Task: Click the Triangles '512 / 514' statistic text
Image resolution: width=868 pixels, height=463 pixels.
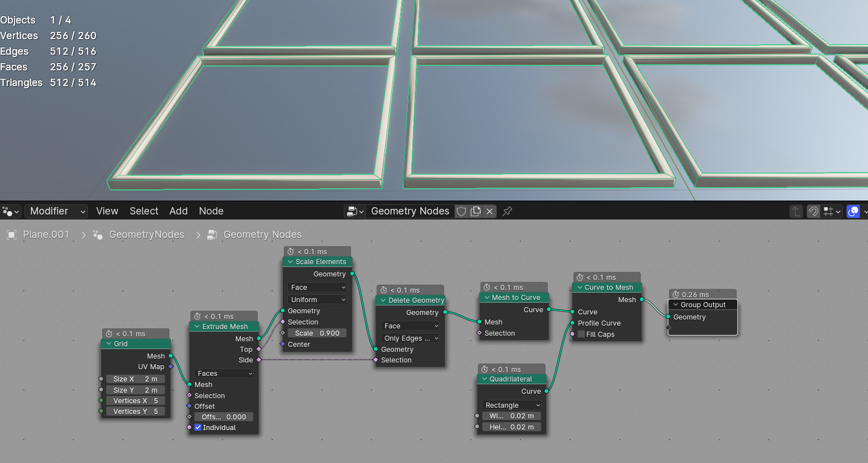Action: point(73,83)
